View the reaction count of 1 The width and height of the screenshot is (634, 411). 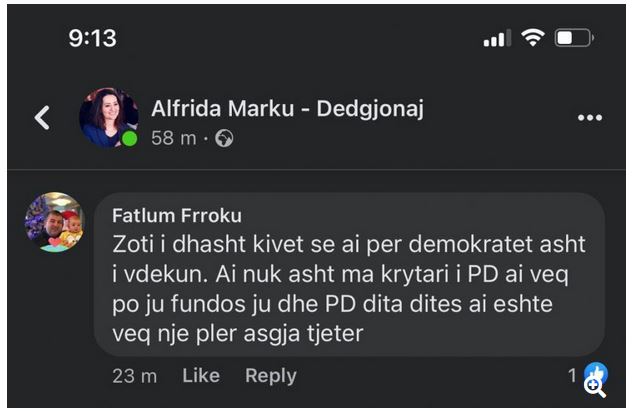tap(573, 375)
